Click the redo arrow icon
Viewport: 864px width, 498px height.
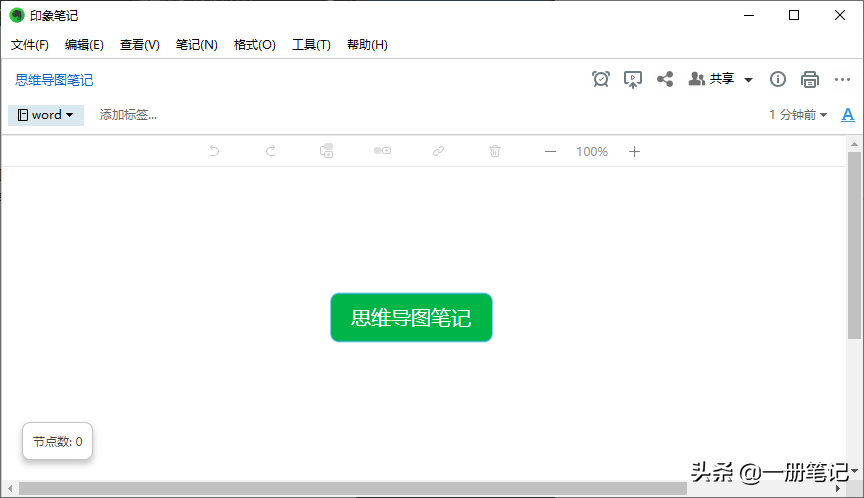coord(271,151)
